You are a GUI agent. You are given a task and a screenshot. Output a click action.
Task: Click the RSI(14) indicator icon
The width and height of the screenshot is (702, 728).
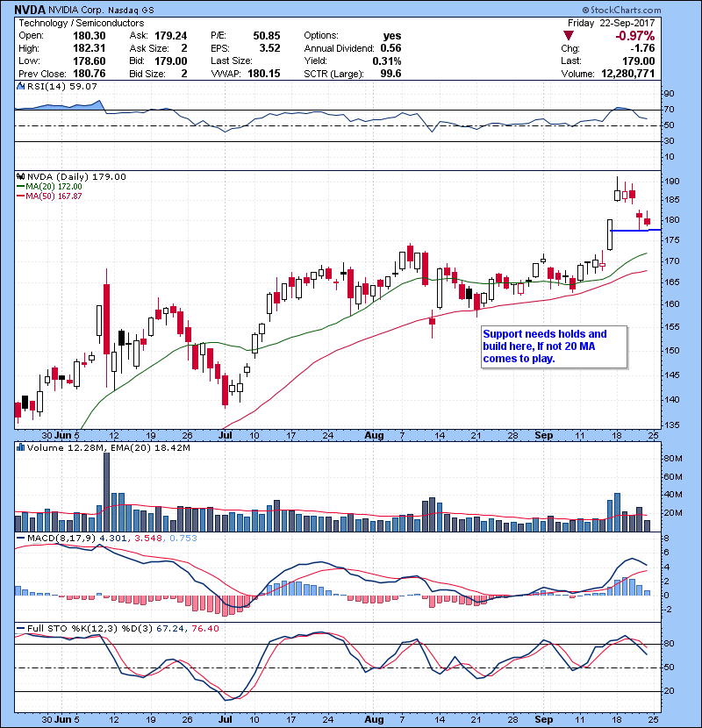(20, 86)
